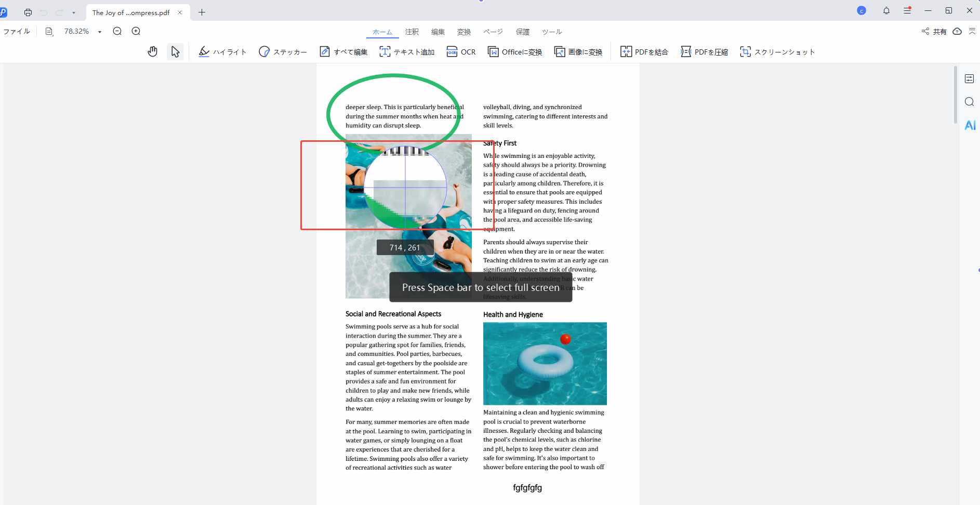This screenshot has width=980, height=505.
Task: Open the search icon on right sidebar
Action: (x=970, y=102)
